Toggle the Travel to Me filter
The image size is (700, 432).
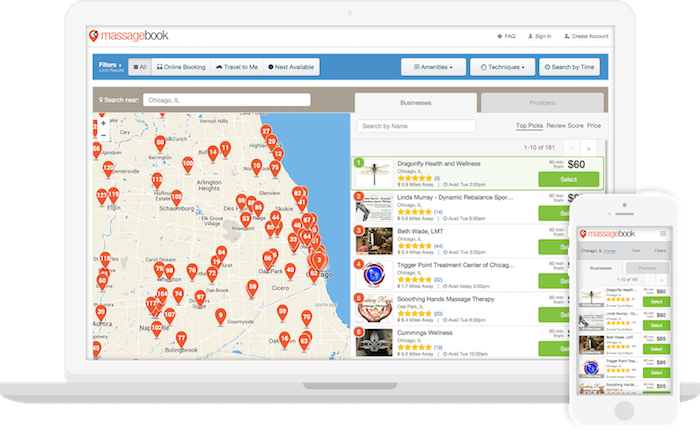237,67
